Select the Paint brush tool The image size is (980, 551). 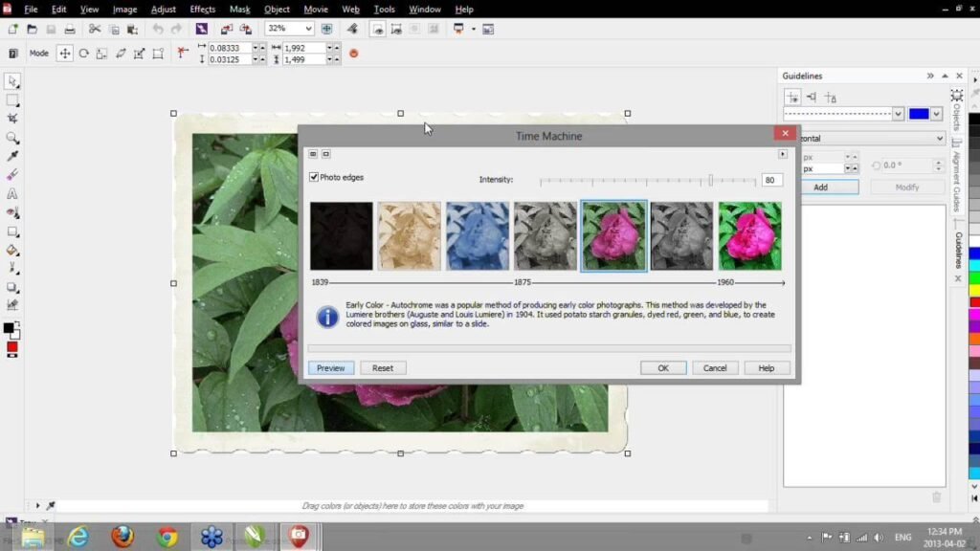[x=11, y=269]
